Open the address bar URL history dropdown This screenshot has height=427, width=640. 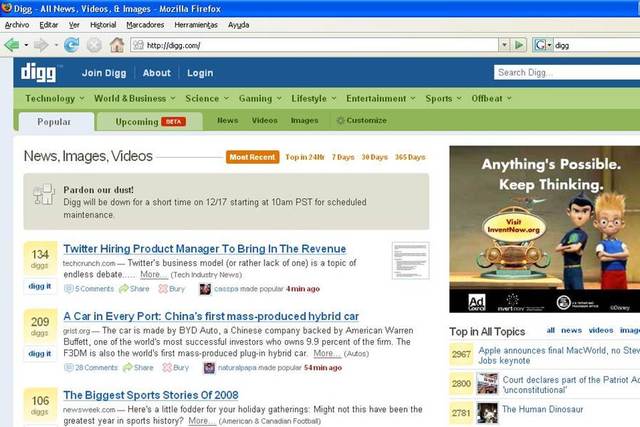504,44
